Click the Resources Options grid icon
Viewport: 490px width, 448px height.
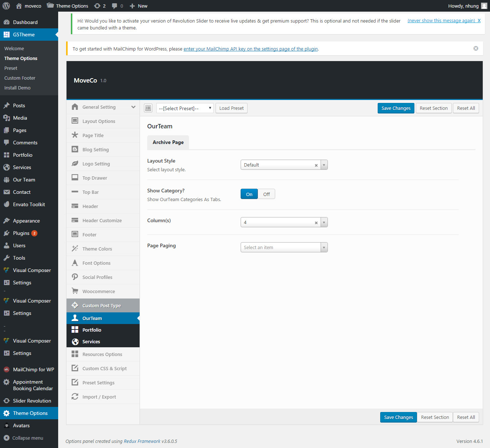click(75, 354)
